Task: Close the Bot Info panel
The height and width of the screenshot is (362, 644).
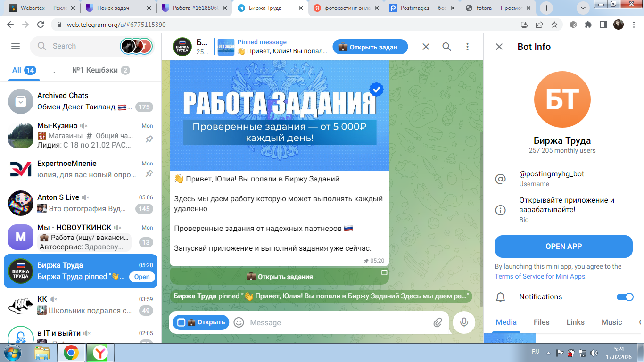Action: pos(499,47)
